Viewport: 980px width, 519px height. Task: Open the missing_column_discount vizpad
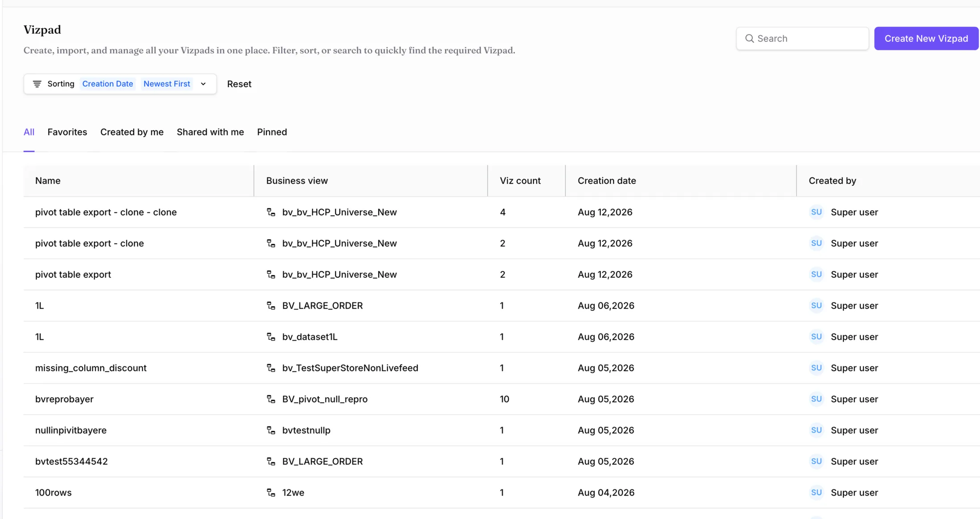pos(91,368)
